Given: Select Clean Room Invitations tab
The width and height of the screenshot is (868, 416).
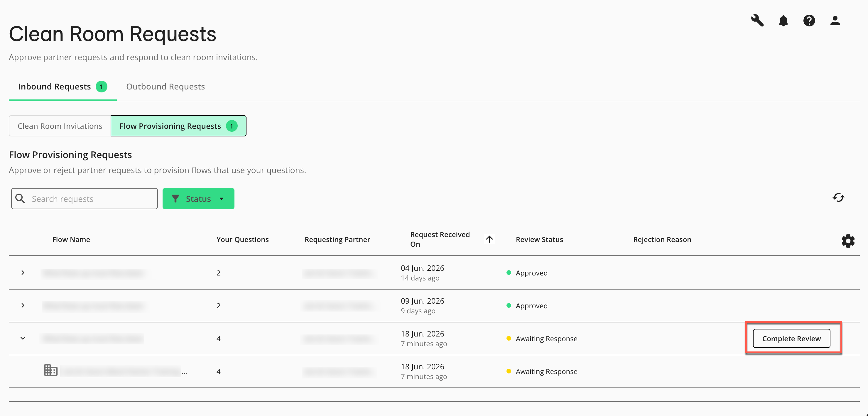Looking at the screenshot, I should pyautogui.click(x=60, y=126).
